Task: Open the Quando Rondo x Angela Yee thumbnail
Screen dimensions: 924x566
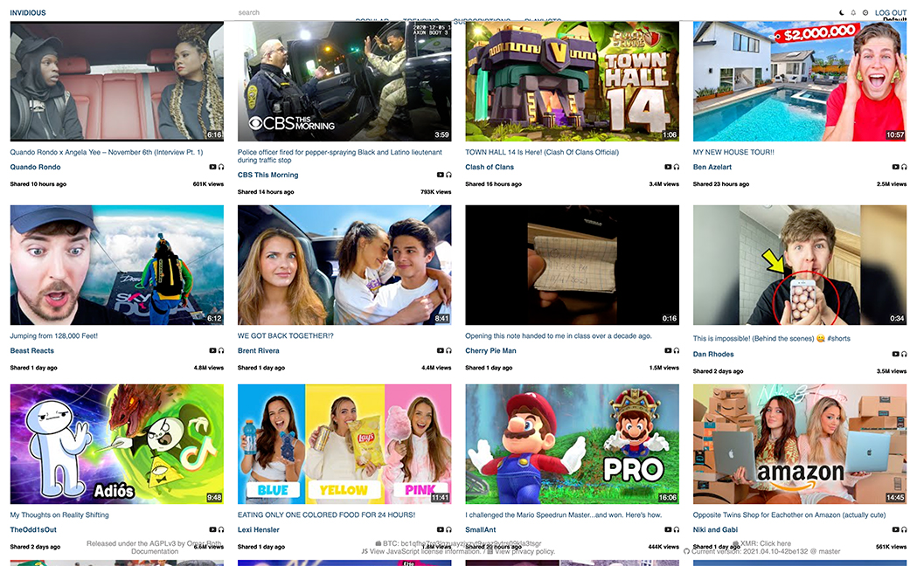Action: point(116,81)
